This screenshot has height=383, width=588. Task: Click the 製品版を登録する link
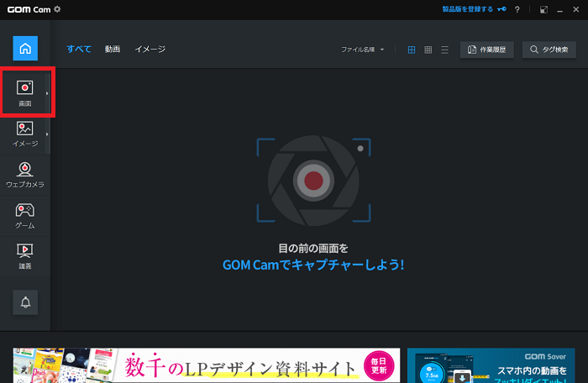click(x=474, y=9)
